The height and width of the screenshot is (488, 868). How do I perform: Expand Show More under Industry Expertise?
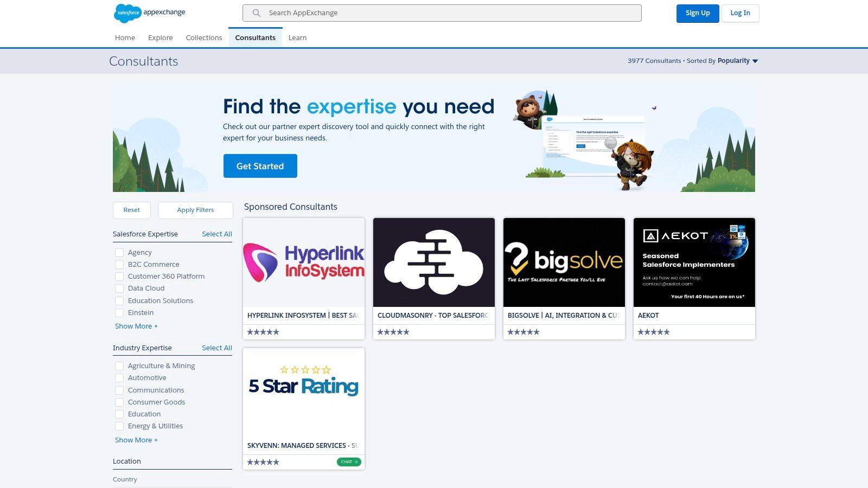click(136, 440)
